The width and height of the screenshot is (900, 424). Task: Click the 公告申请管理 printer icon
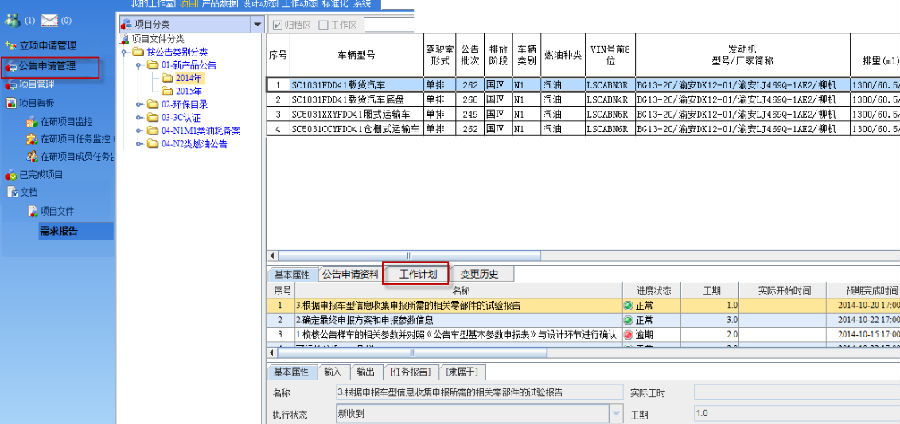[x=11, y=67]
